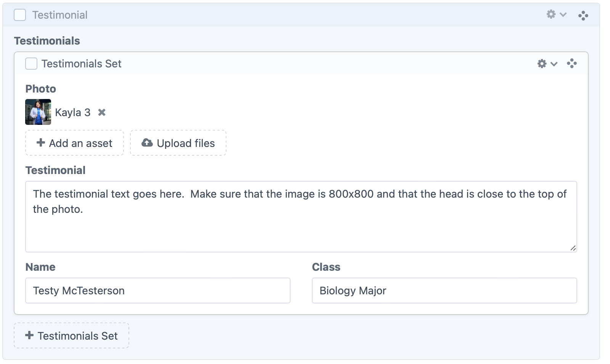The image size is (610, 364).
Task: Add a new Testimonials Set block
Action: (x=72, y=335)
